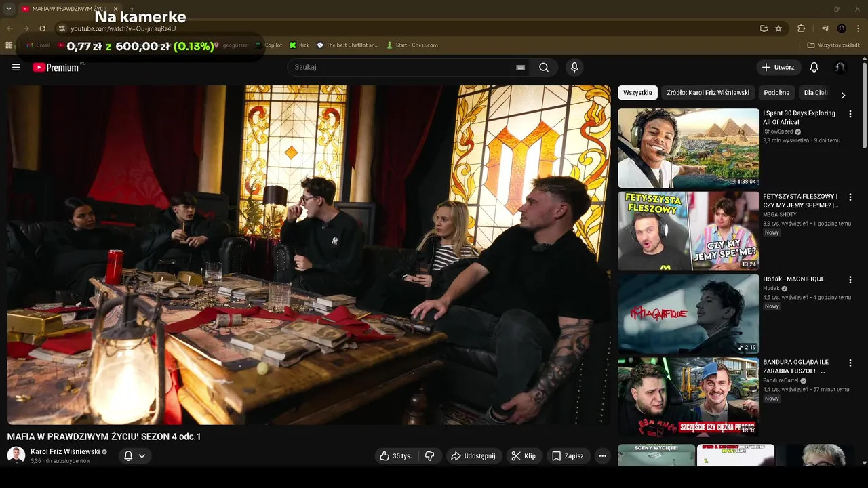Open media controls icon in browser toolbar

825,28
